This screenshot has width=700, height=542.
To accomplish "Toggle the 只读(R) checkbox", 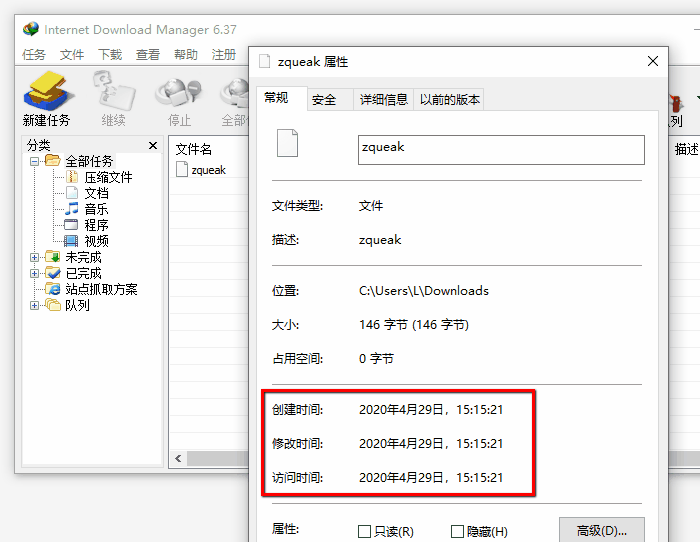I will click(364, 531).
